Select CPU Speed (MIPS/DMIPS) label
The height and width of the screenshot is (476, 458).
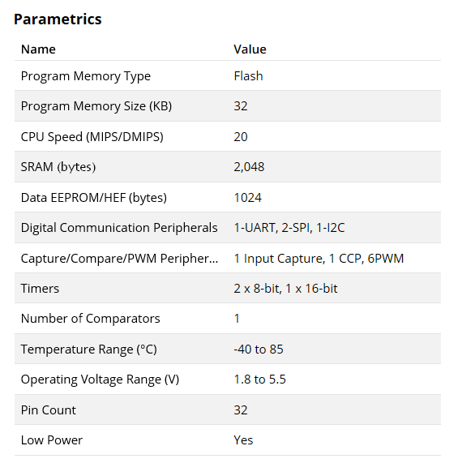click(x=92, y=137)
